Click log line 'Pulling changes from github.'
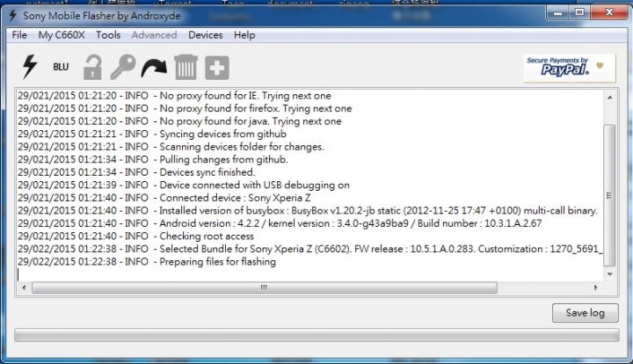Image resolution: width=633 pixels, height=364 pixels. pyautogui.click(x=153, y=159)
